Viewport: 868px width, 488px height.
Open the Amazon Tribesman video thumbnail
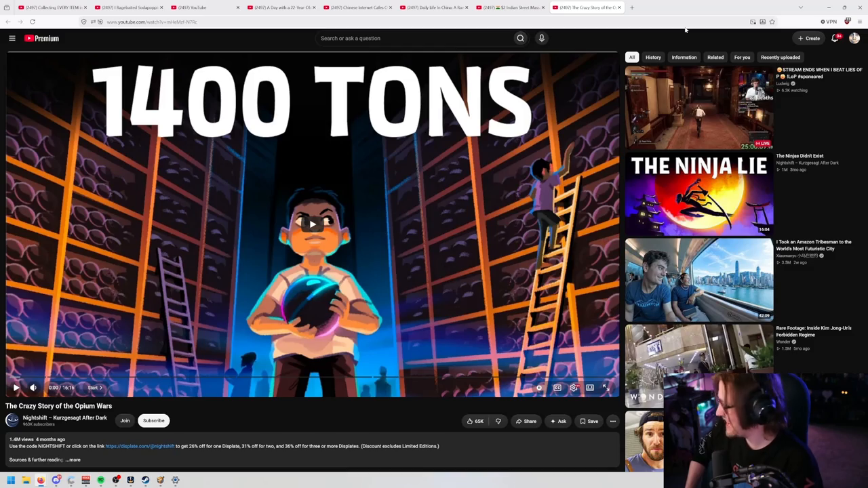coord(699,280)
